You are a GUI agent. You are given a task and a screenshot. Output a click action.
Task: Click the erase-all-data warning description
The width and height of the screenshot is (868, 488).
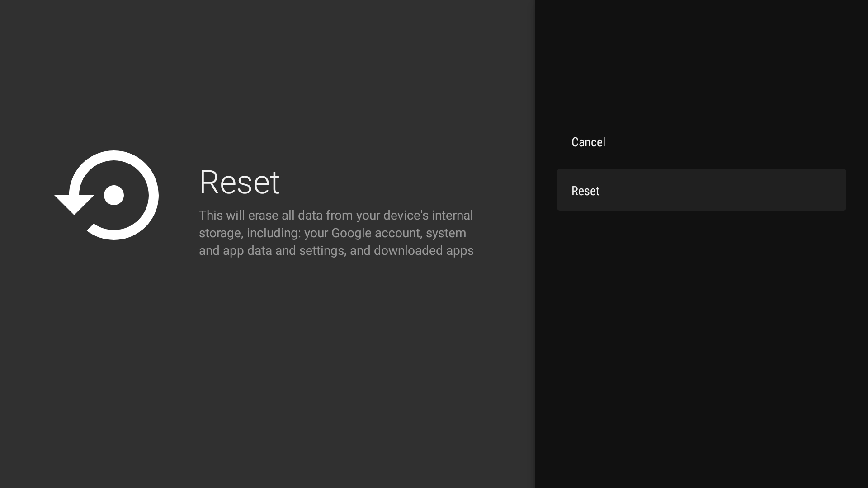coord(336,233)
